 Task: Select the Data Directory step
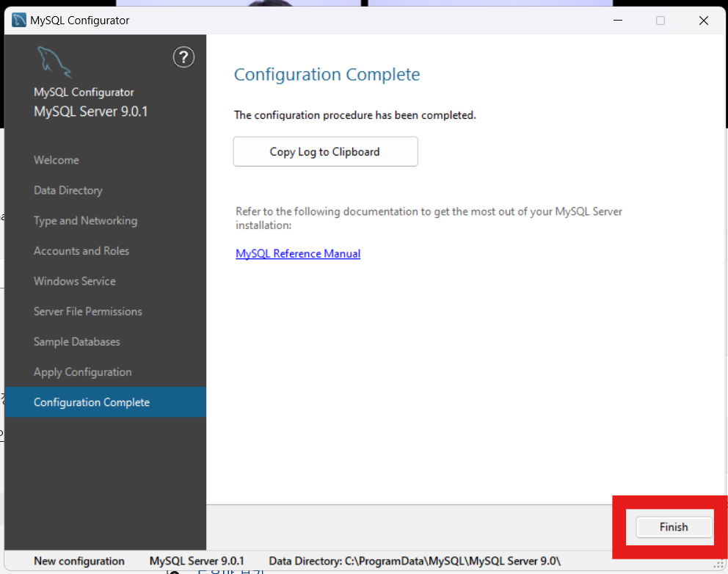(68, 190)
